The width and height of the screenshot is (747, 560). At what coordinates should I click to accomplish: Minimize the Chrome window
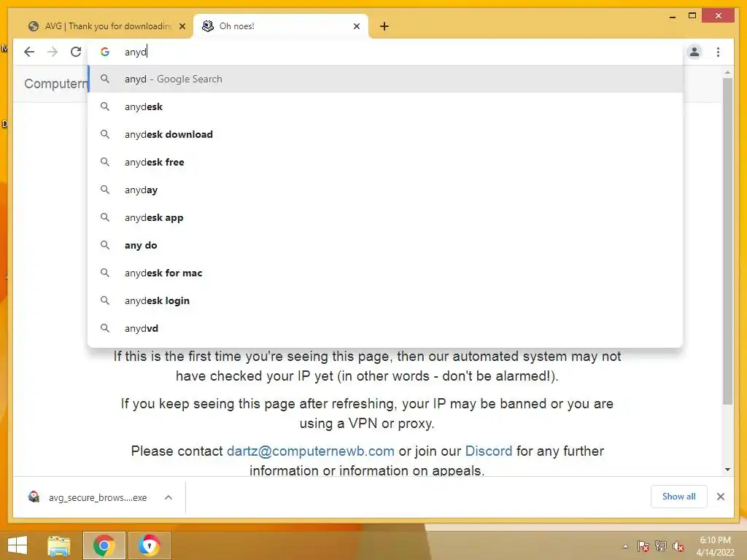click(672, 17)
